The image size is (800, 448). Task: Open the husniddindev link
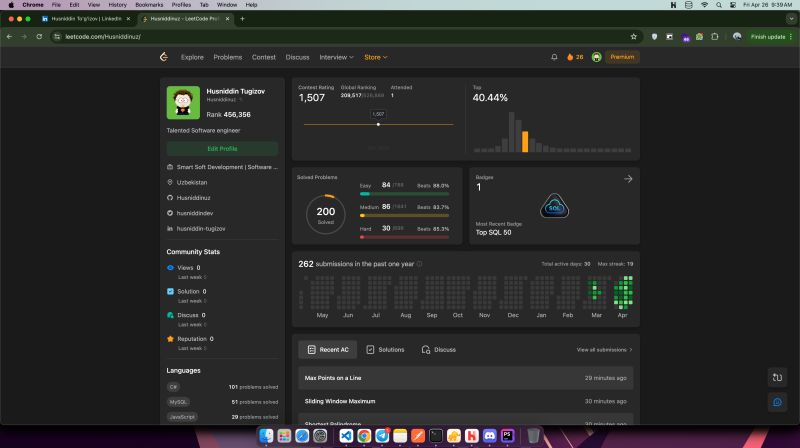click(x=195, y=213)
